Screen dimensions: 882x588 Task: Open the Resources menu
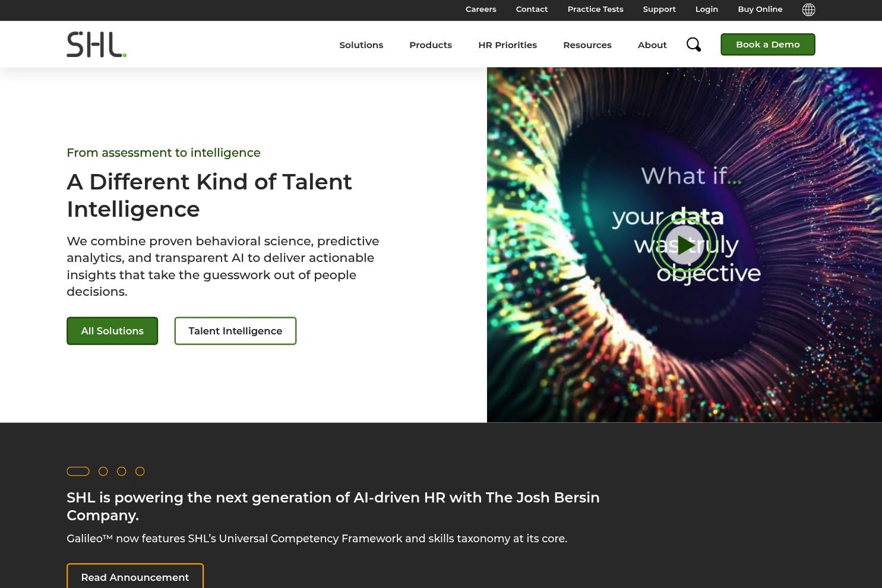pyautogui.click(x=587, y=45)
